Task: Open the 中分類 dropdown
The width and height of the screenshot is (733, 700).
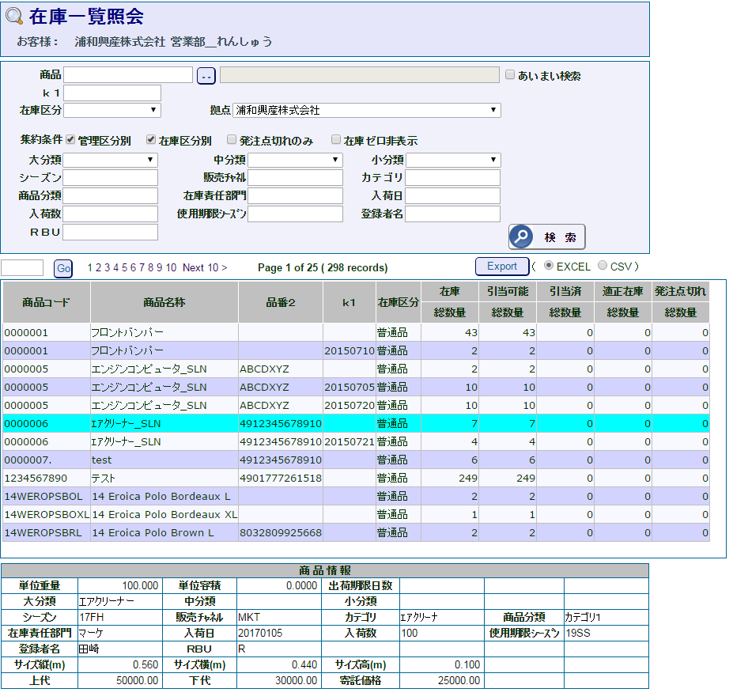Action: [296, 160]
